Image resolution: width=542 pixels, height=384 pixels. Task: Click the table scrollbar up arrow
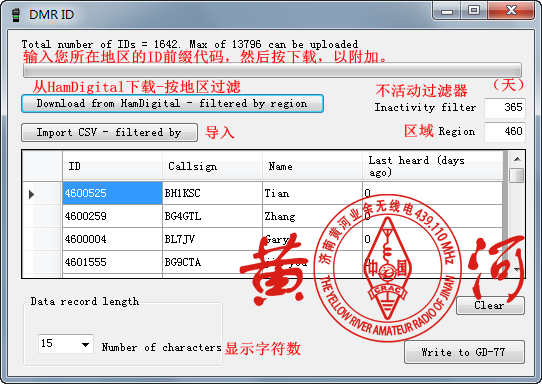point(517,159)
